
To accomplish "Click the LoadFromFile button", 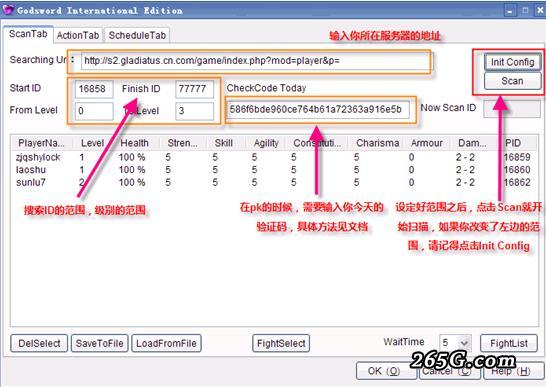I will coord(166,343).
